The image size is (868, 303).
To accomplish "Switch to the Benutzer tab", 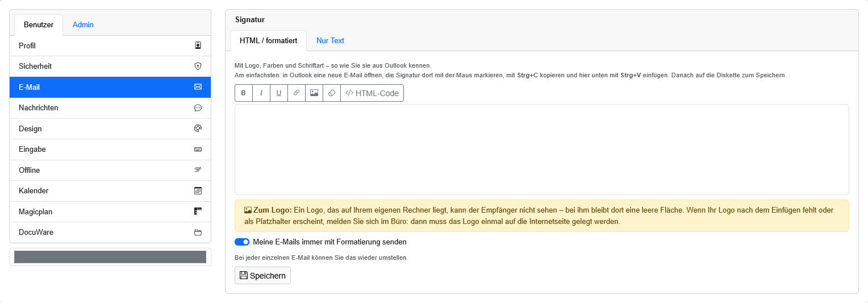I will 39,24.
